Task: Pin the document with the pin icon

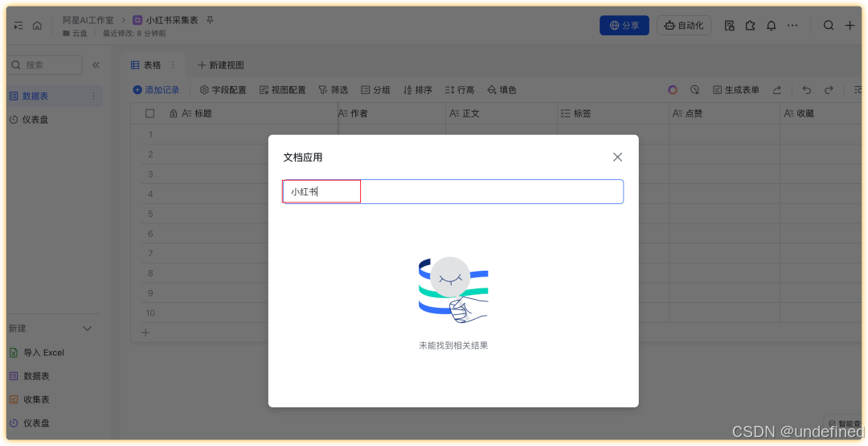Action: (210, 20)
